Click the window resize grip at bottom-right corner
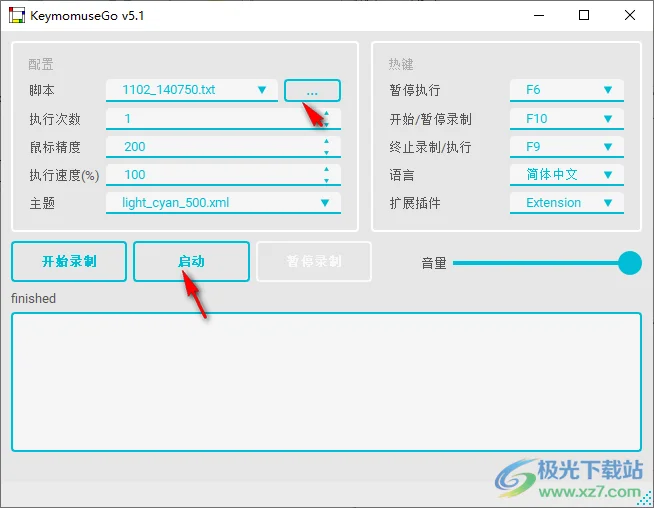This screenshot has width=654, height=508. [646, 499]
